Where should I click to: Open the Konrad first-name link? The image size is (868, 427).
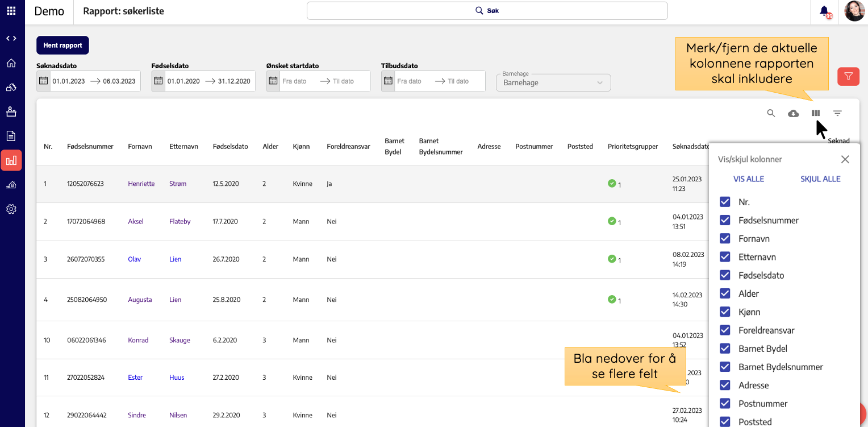point(138,340)
